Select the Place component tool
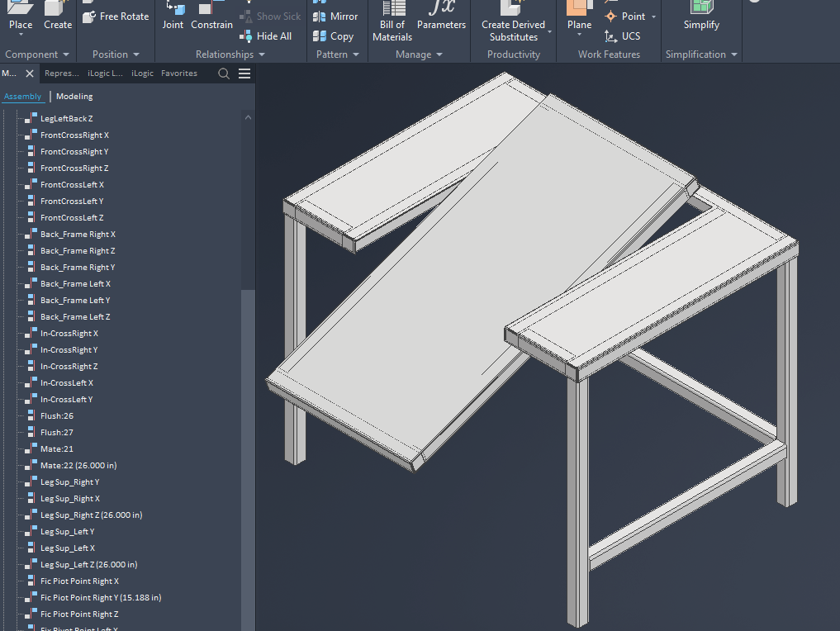840x631 pixels. tap(20, 18)
